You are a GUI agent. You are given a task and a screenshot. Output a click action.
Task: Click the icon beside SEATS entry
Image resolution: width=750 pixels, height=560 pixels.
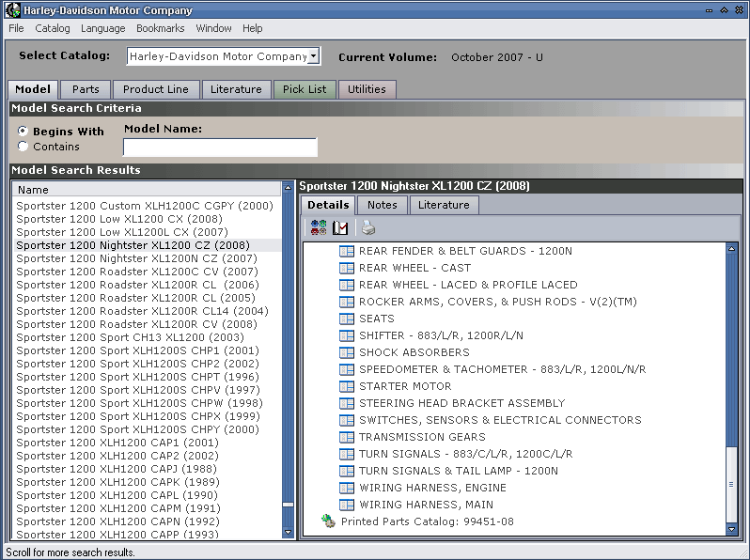[346, 319]
